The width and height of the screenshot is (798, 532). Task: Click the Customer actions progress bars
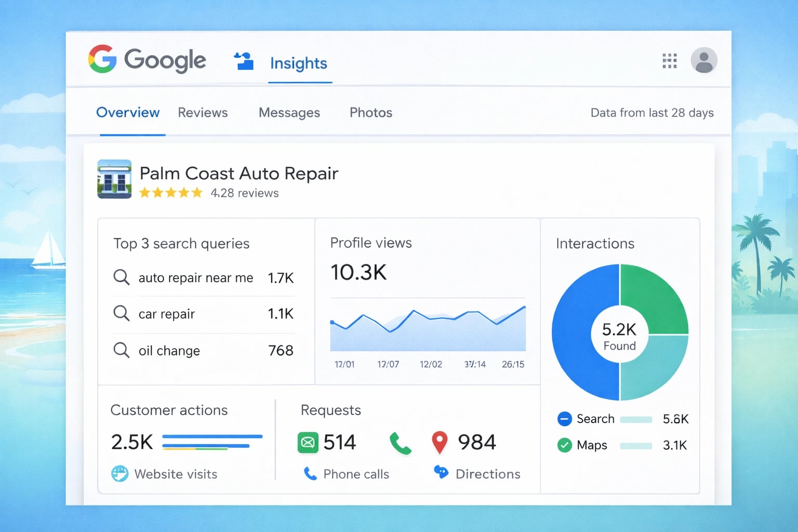point(212,442)
